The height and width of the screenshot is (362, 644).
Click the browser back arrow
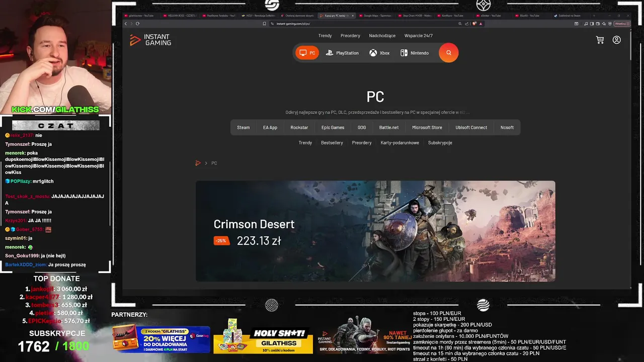[x=126, y=24]
